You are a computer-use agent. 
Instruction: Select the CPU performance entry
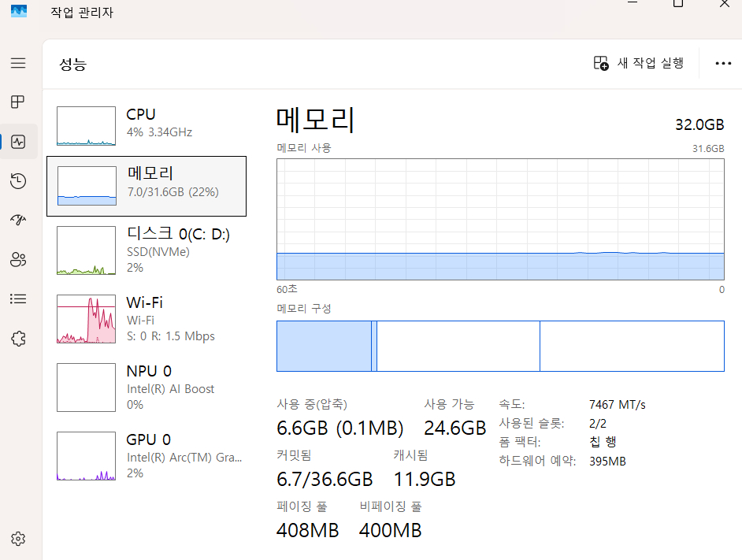click(150, 124)
